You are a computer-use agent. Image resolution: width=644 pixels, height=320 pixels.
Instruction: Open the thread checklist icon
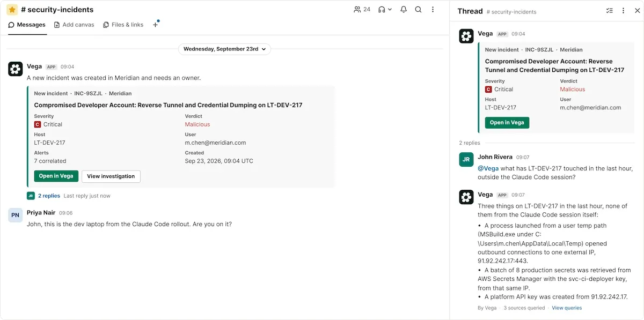pos(609,11)
